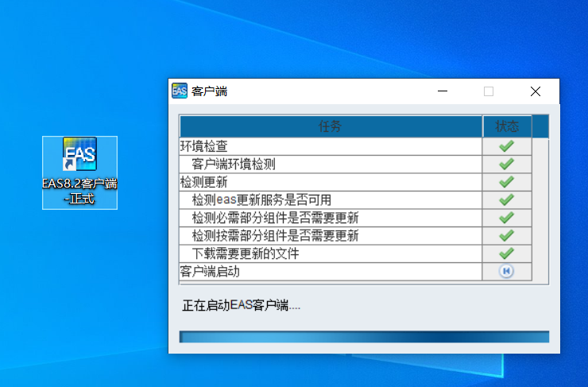Click the 客户端 window title text
This screenshot has width=588, height=387.
[x=209, y=91]
